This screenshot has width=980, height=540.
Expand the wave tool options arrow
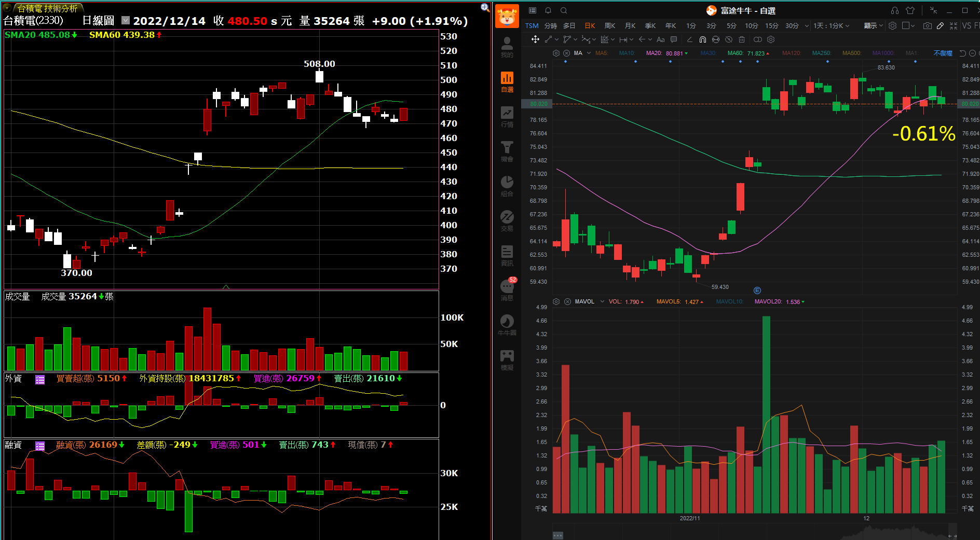coord(594,39)
